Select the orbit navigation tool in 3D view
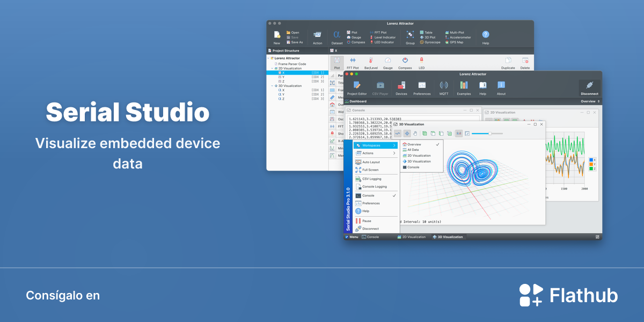 click(407, 133)
